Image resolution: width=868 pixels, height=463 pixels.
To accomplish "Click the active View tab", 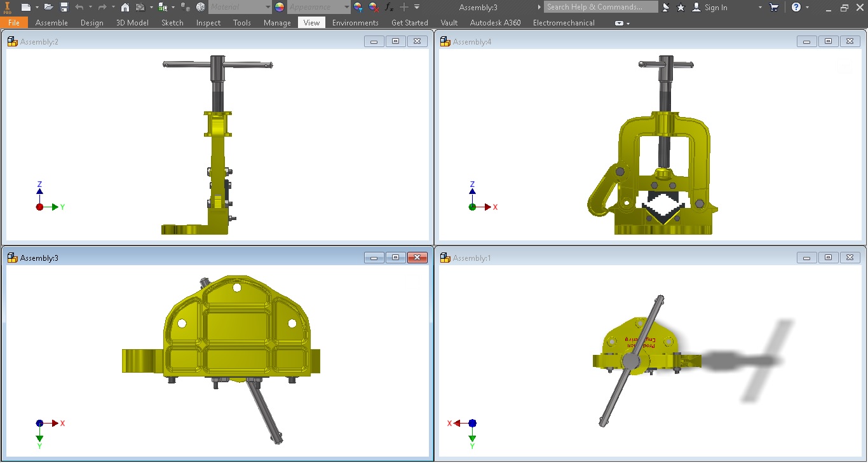I will [x=311, y=22].
